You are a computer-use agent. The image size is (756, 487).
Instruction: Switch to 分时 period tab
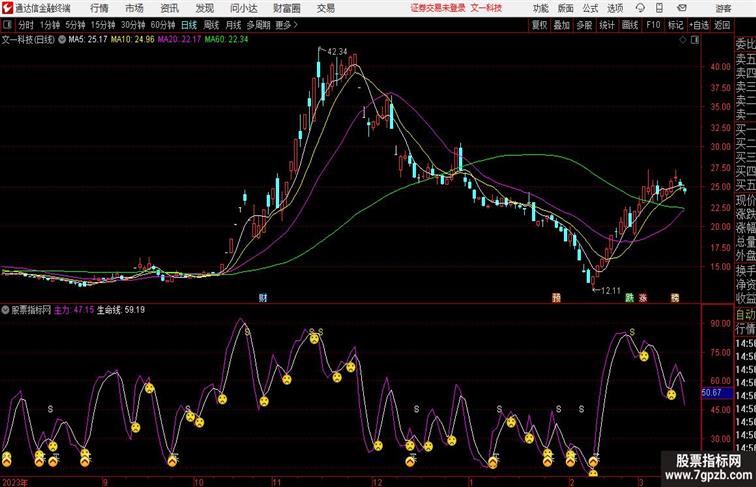(26, 25)
